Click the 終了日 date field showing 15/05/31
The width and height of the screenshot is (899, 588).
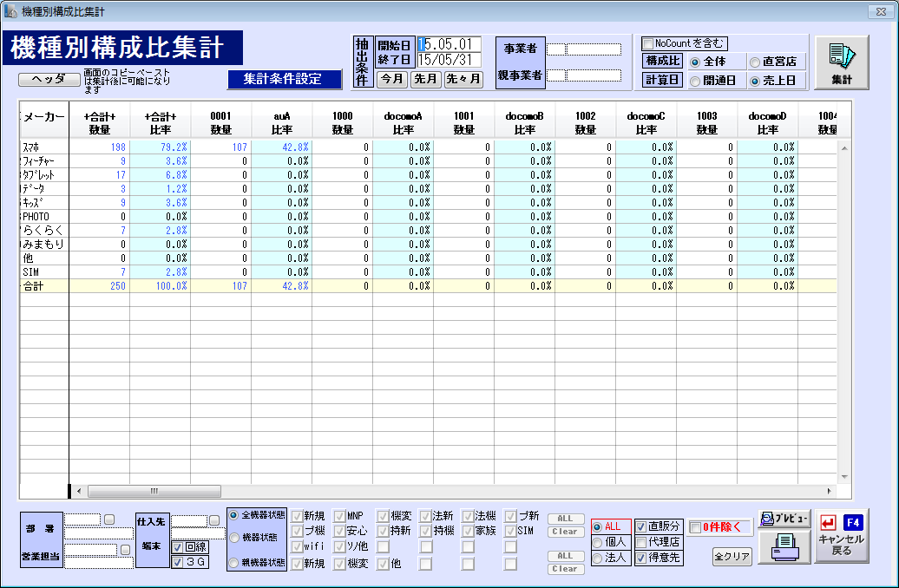pos(449,60)
